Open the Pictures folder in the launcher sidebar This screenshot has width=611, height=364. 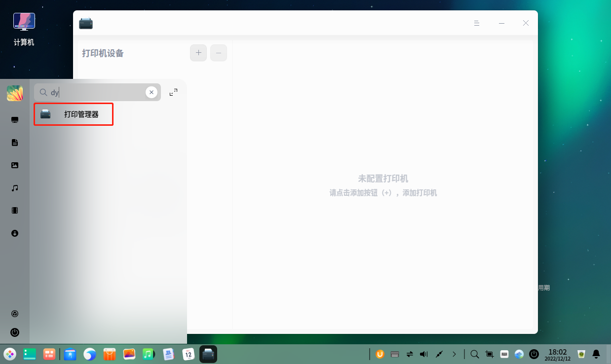coord(15,165)
